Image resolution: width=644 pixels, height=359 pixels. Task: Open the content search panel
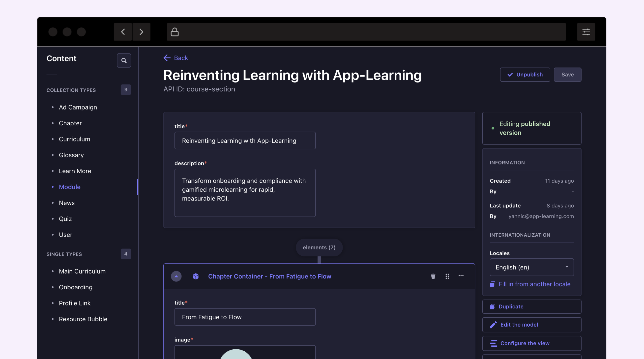click(124, 60)
